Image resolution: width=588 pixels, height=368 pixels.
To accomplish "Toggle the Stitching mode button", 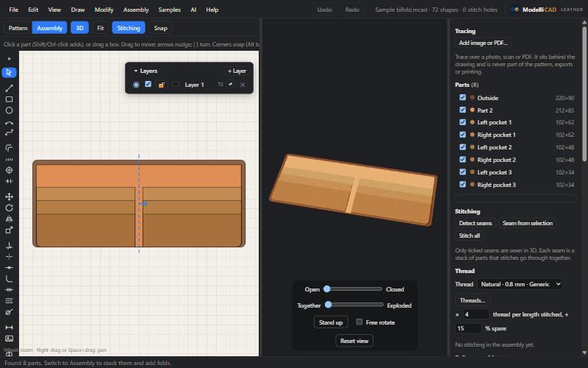I will click(129, 28).
